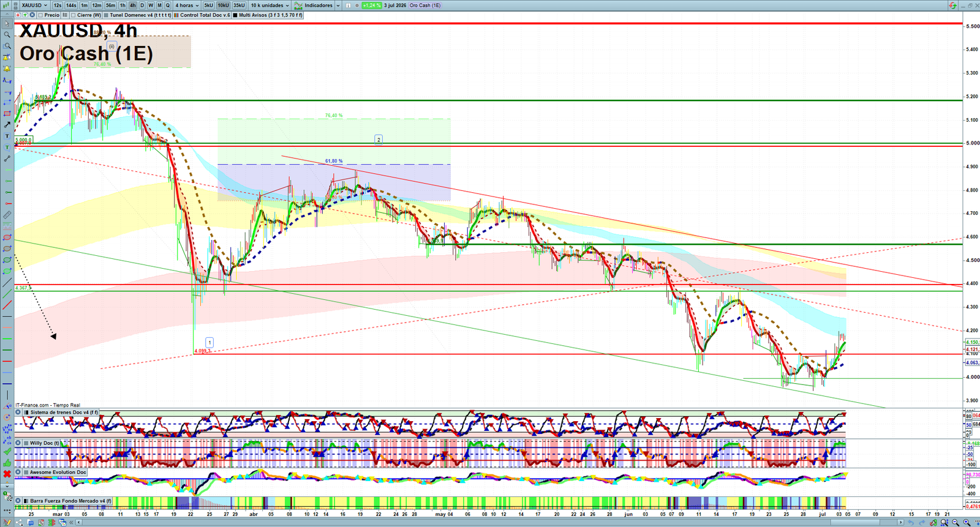Select the magnifier zoom tool

7,34
